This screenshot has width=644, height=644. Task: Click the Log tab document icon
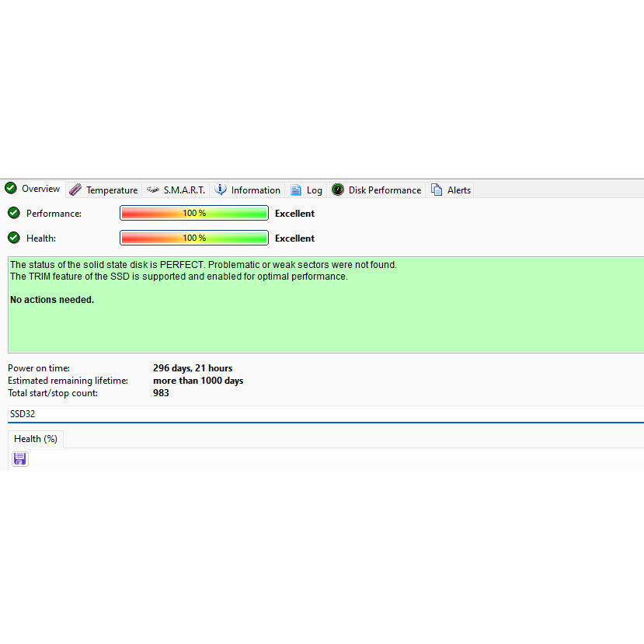click(296, 190)
